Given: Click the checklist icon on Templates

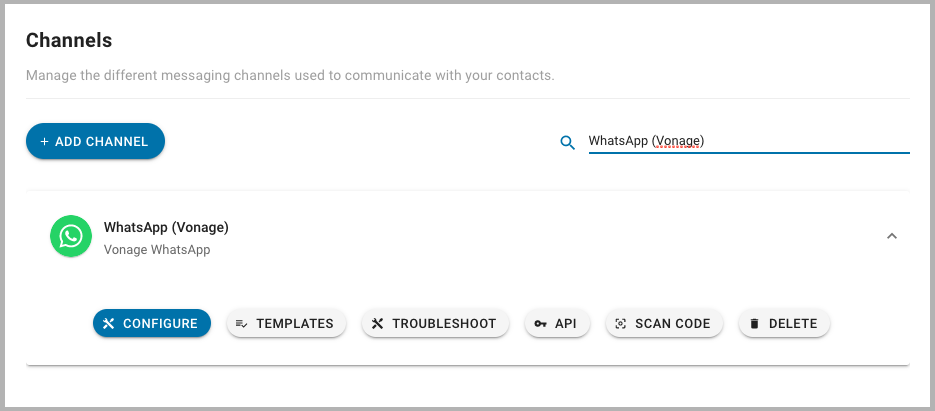Looking at the screenshot, I should click(x=242, y=323).
